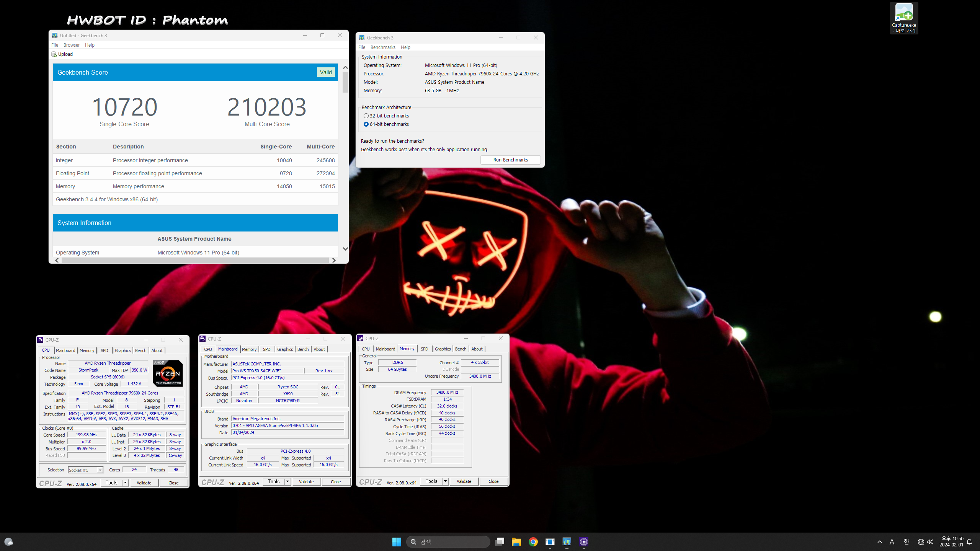Click the Memory performance row

[x=195, y=186]
